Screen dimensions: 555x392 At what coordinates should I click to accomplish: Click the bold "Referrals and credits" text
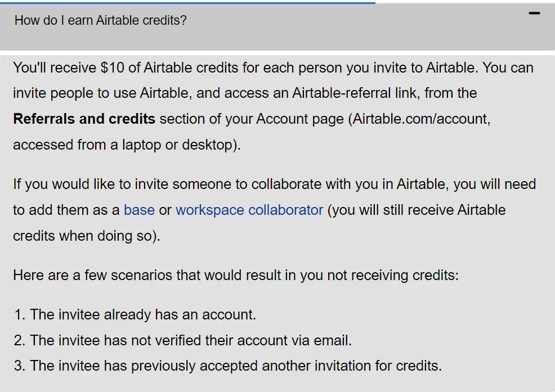point(83,119)
